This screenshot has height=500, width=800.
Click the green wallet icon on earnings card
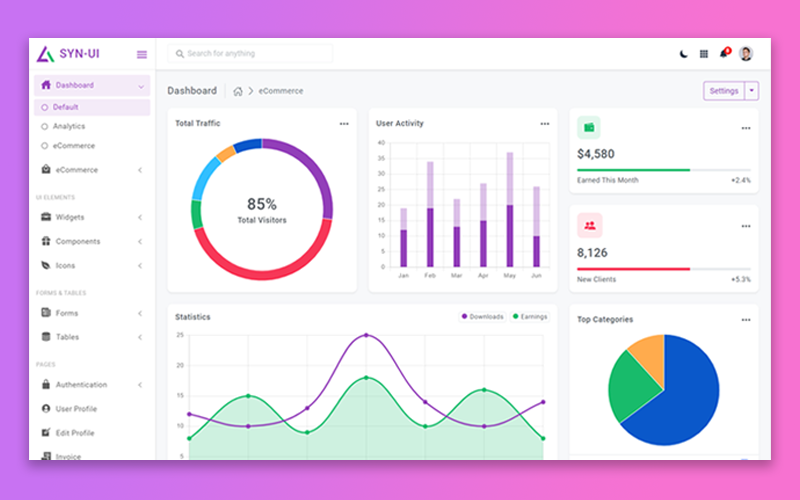[590, 128]
